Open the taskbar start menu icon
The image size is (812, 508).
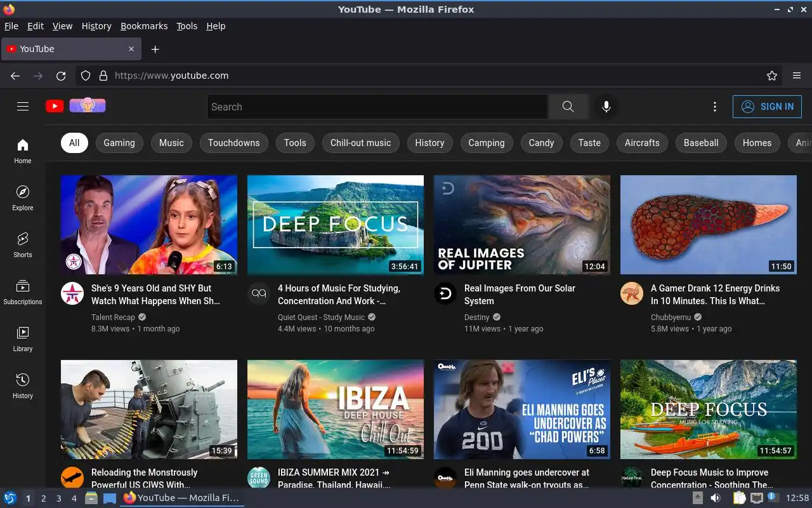click(x=10, y=498)
